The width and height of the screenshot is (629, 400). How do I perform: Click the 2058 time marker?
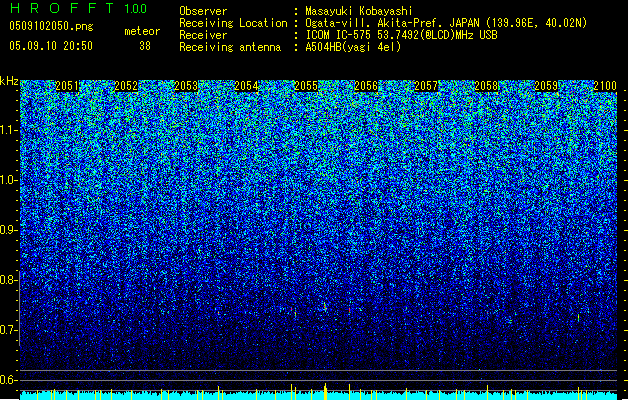point(486,86)
